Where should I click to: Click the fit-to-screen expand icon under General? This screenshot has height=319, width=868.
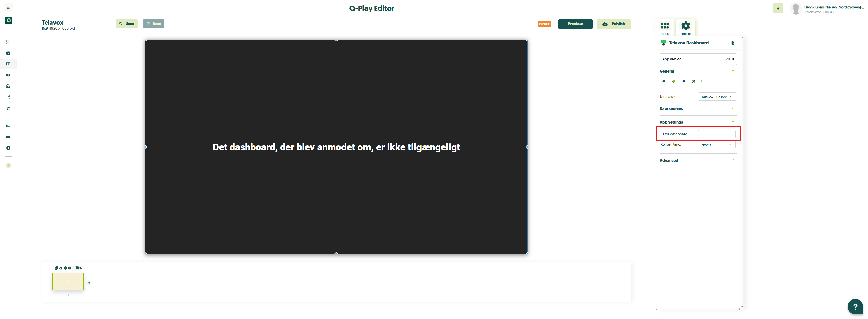click(x=693, y=82)
